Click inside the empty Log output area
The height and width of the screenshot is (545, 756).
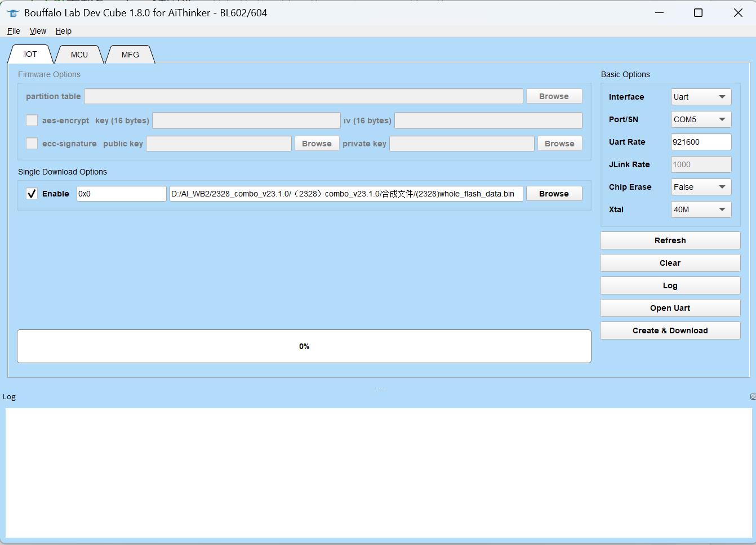point(379,473)
